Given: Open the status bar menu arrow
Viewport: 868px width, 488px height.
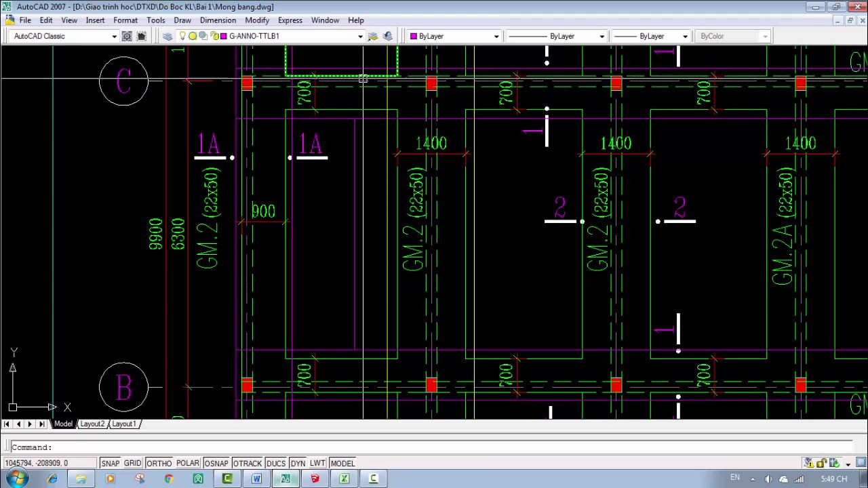Looking at the screenshot, I should (x=848, y=464).
